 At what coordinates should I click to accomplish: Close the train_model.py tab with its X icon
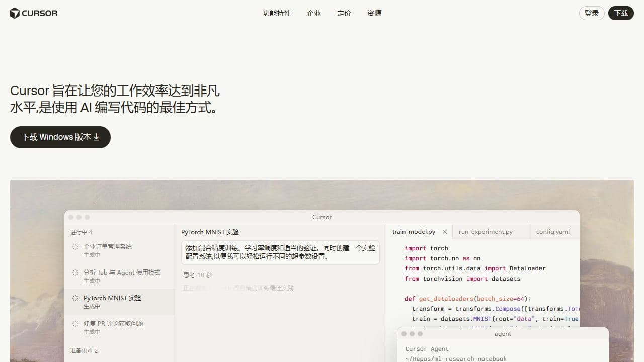pos(445,232)
